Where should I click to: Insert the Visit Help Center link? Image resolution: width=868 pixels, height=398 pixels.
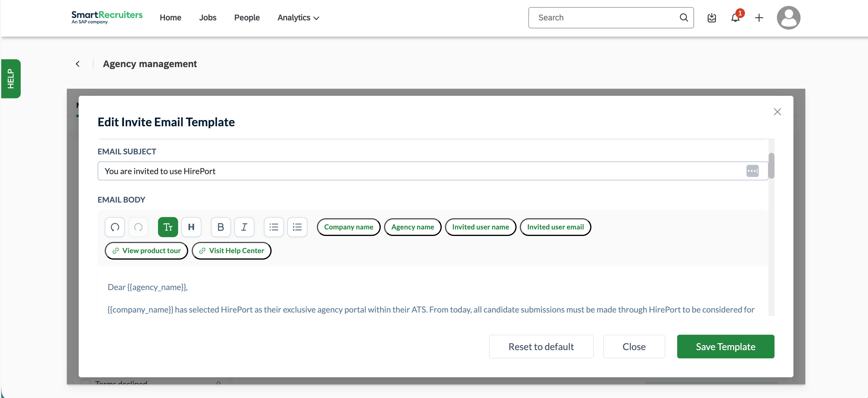[x=231, y=251]
